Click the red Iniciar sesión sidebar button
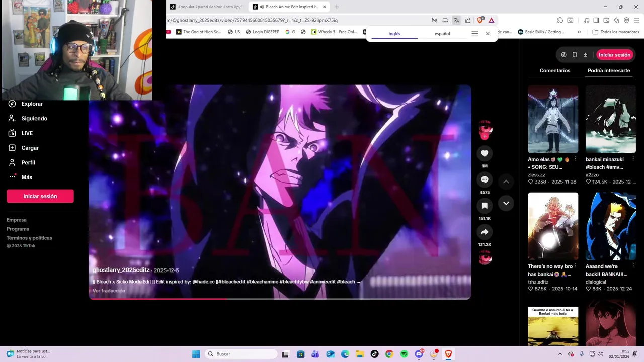Viewport: 644px width, 362px height. click(x=40, y=196)
